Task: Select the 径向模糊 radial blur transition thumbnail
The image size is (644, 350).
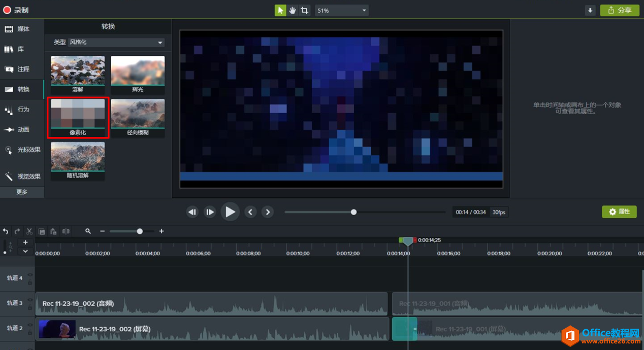Action: pos(138,117)
